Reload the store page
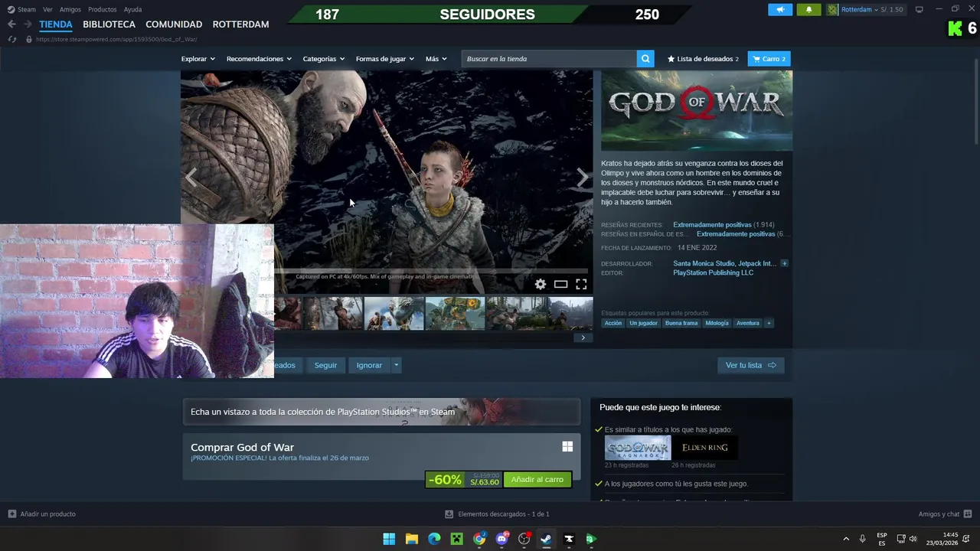The width and height of the screenshot is (980, 551). click(12, 39)
